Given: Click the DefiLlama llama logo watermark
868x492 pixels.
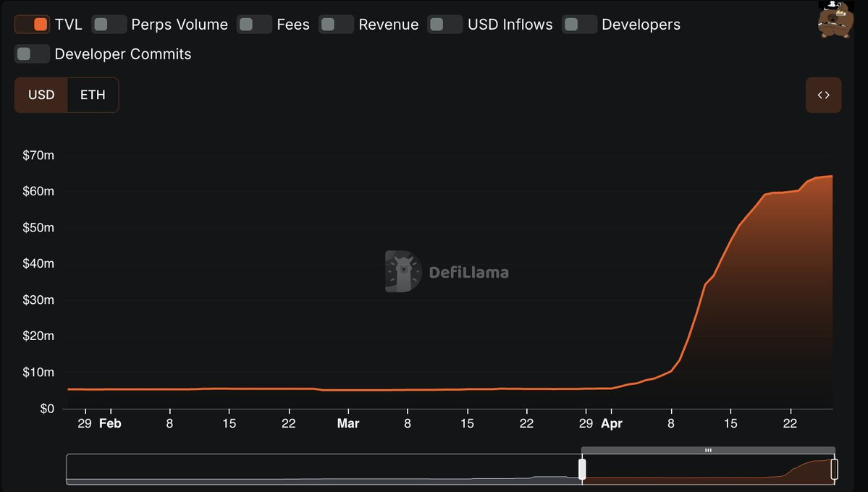Looking at the screenshot, I should [403, 272].
